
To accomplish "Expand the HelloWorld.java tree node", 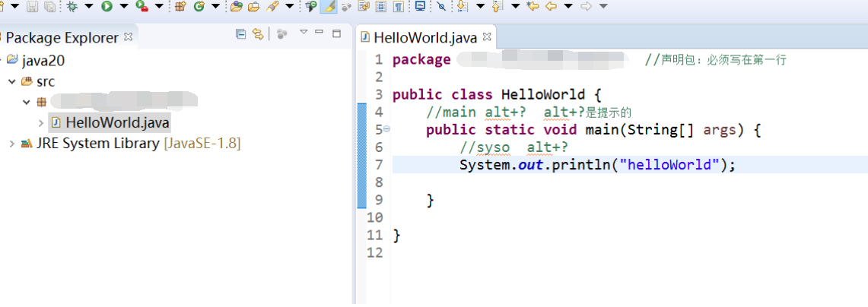I will (42, 122).
